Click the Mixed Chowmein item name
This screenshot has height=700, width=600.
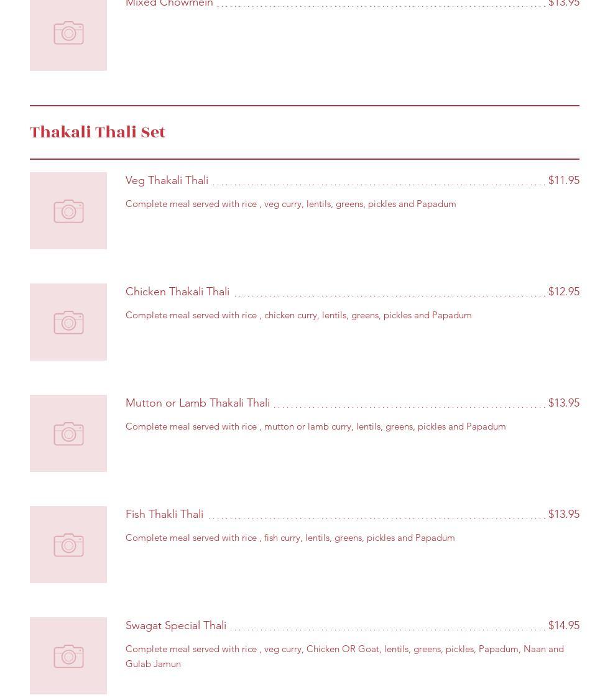click(x=169, y=3)
